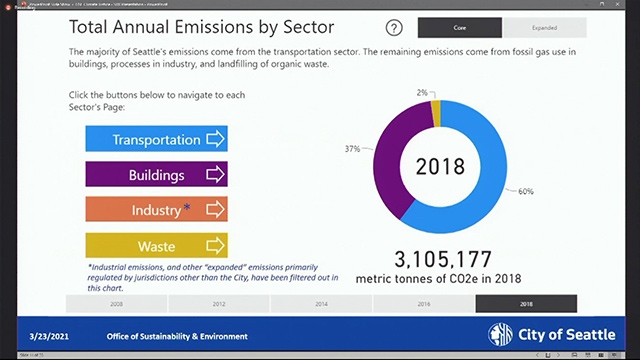640x360 pixels.
Task: Select the 2012 year tab
Action: point(219,304)
